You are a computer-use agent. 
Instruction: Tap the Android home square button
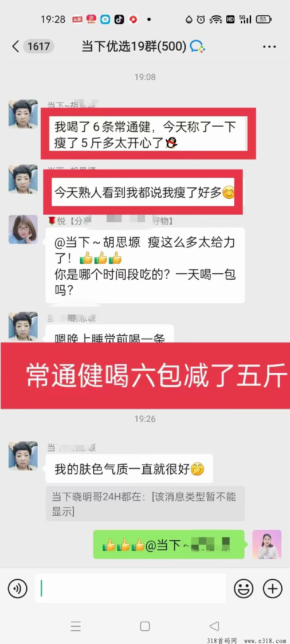[x=145, y=626]
